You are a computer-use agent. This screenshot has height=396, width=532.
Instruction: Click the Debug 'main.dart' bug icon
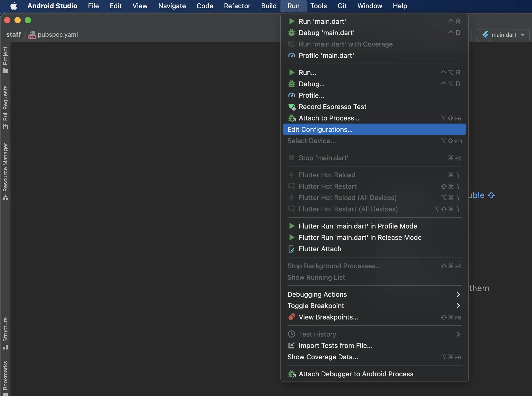click(292, 33)
